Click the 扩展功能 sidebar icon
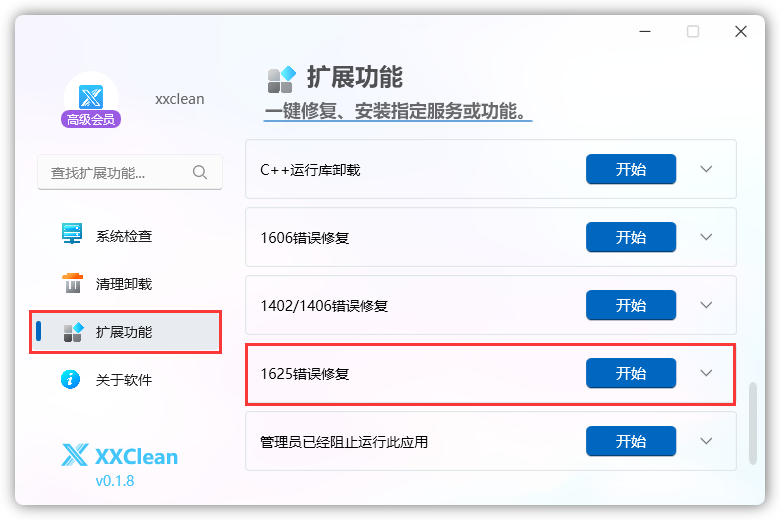 pos(72,332)
